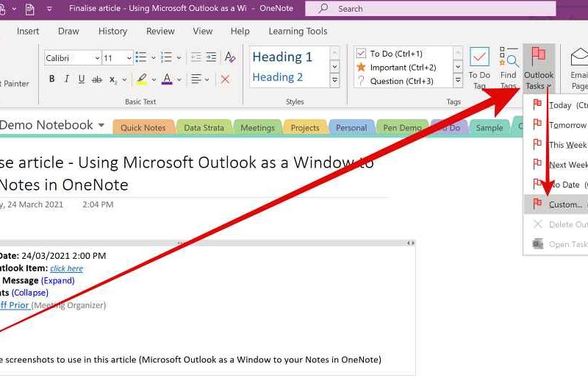Apply the Important (Ctrl+2) star tag
The height and width of the screenshot is (386, 588).
(396, 68)
